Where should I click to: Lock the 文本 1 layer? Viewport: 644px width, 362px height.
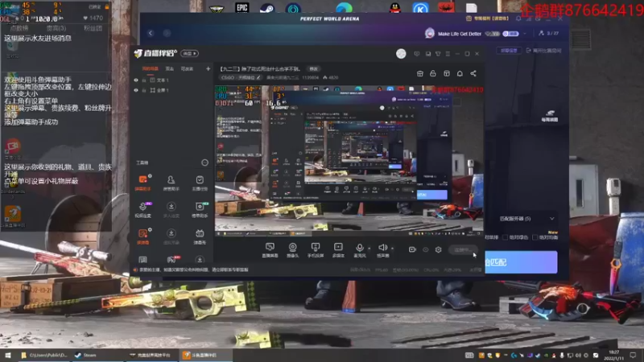click(144, 80)
